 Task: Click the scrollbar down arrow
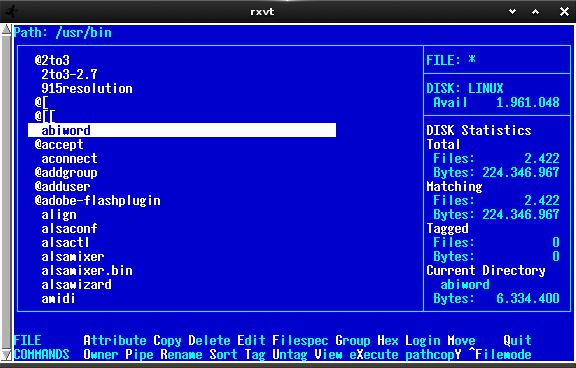(x=6, y=355)
